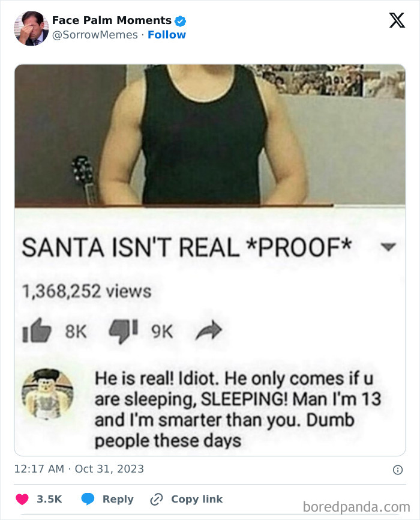Open the tweet info circle icon

397,470
